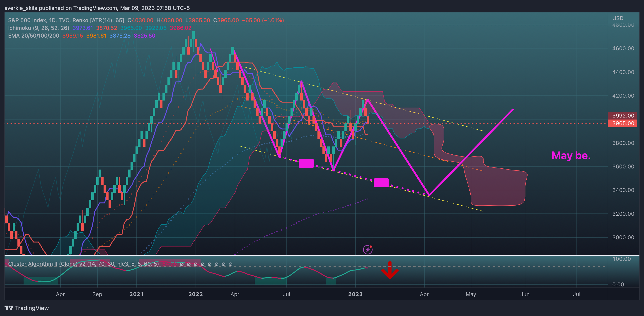
Task: Click the 3800.00 price axis label
Action: point(623,143)
